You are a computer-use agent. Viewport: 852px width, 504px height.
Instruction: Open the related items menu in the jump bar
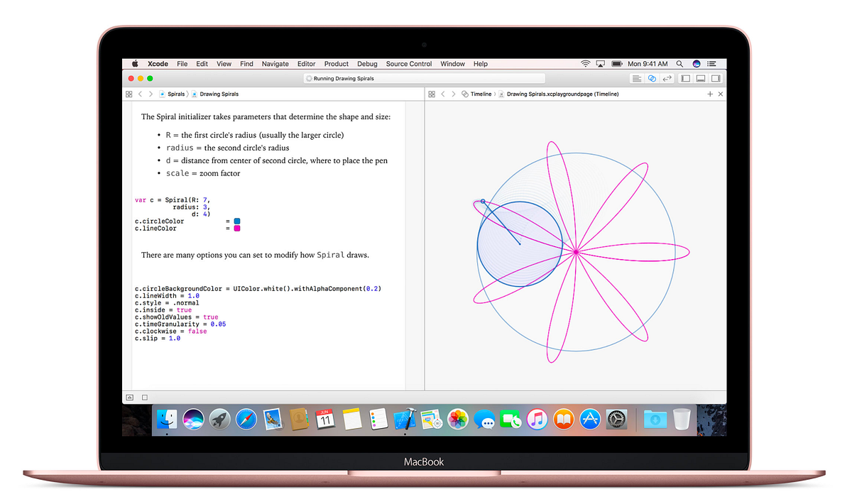pos(129,94)
